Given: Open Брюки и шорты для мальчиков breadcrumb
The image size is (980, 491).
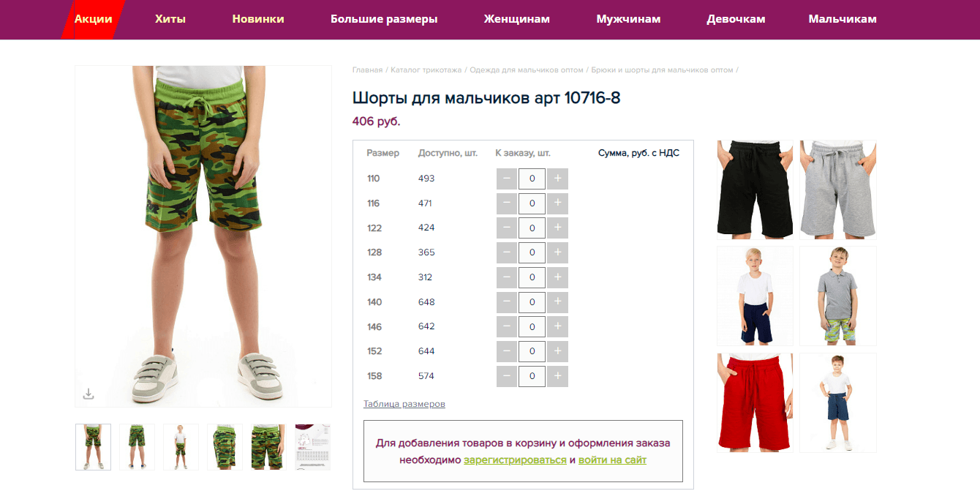Looking at the screenshot, I should (662, 70).
